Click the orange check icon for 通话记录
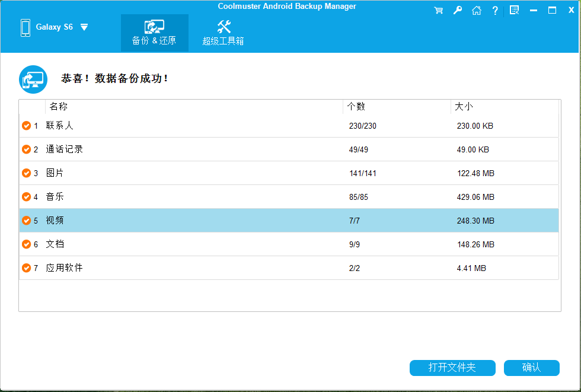Image resolution: width=581 pixels, height=392 pixels. pyautogui.click(x=26, y=149)
